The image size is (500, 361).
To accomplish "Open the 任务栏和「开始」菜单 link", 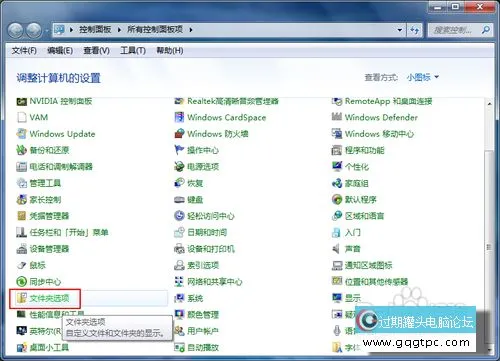I will coord(69,232).
